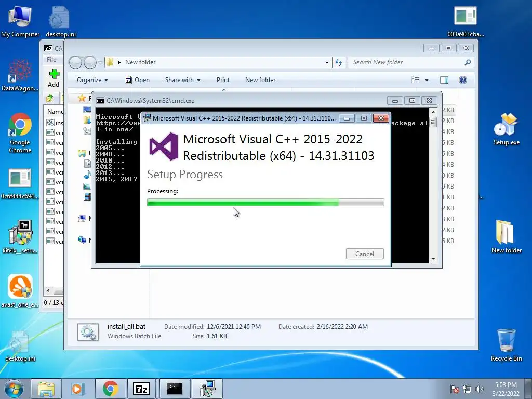Switch to cmd.exe taskbar button
The height and width of the screenshot is (399, 532).
(x=175, y=389)
